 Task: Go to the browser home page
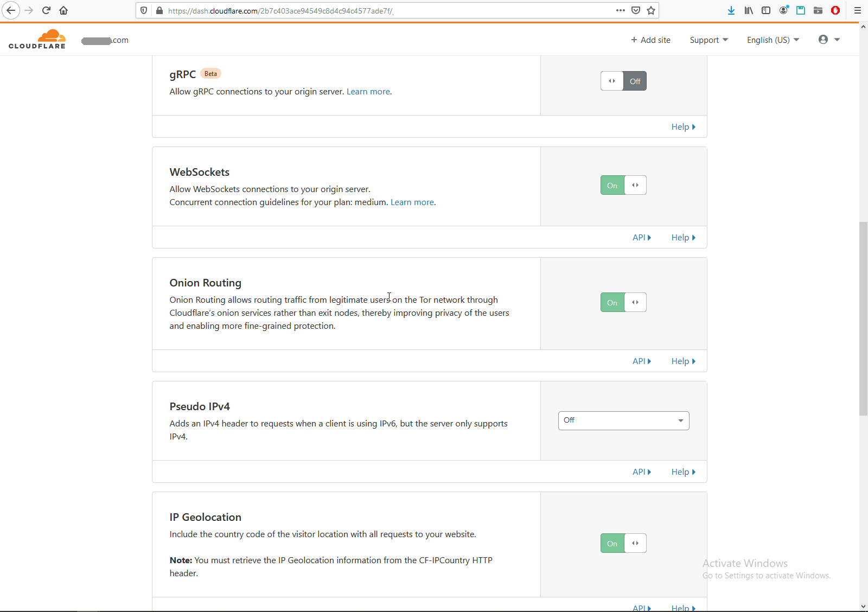(x=63, y=10)
